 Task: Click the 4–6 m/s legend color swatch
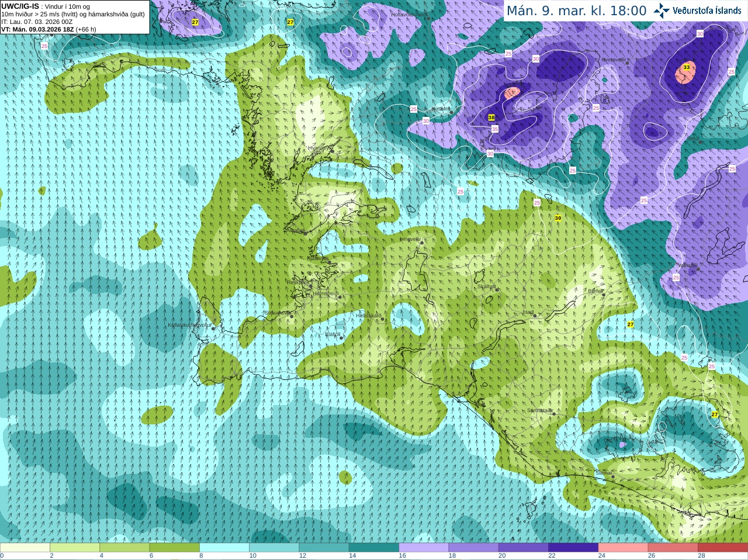[x=124, y=548]
